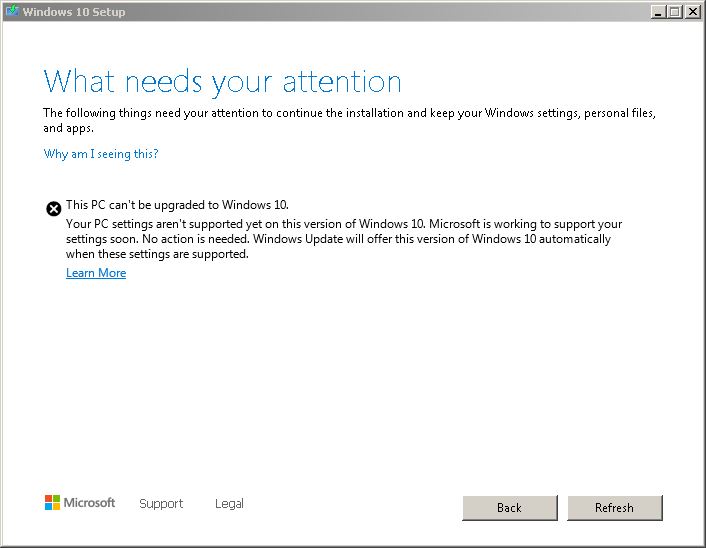Click the 'The following things need your attention' text

pos(349,120)
